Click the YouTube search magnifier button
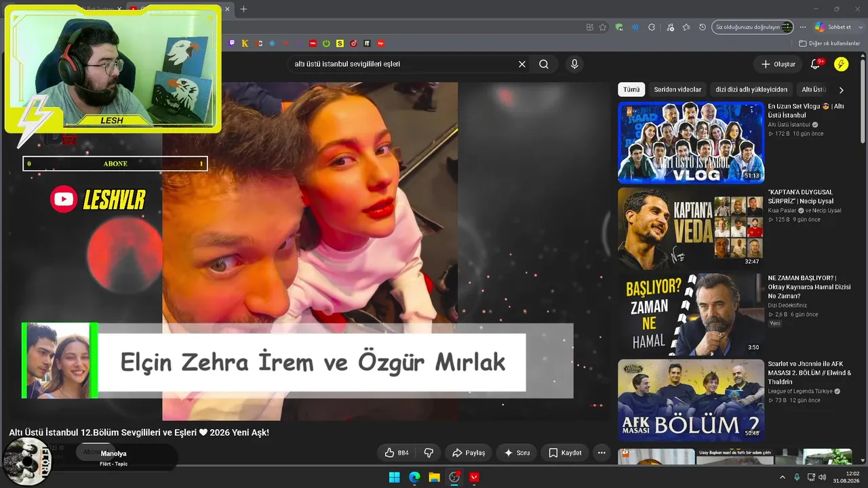Viewport: 868px width, 488px height. pos(544,64)
